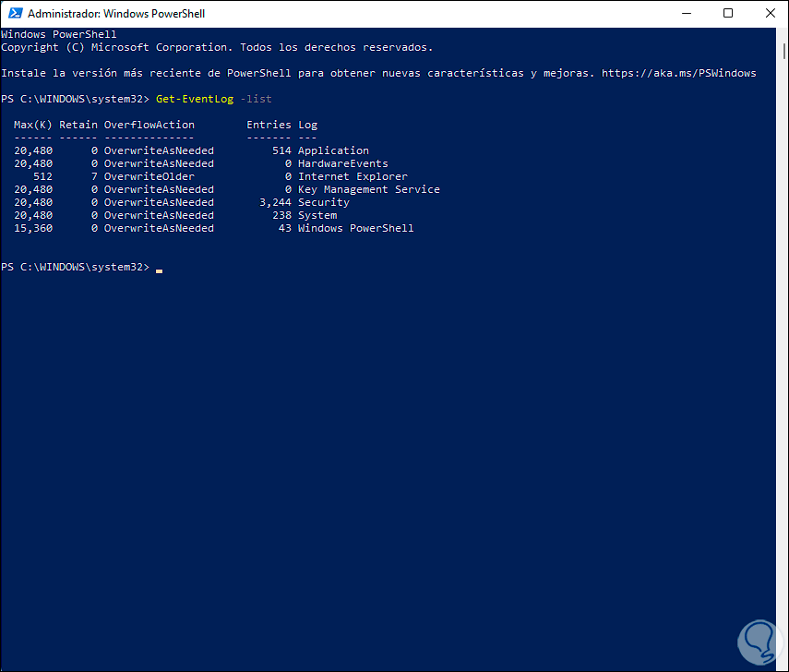Maximize the PowerShell window
This screenshot has width=789, height=672.
[727, 14]
